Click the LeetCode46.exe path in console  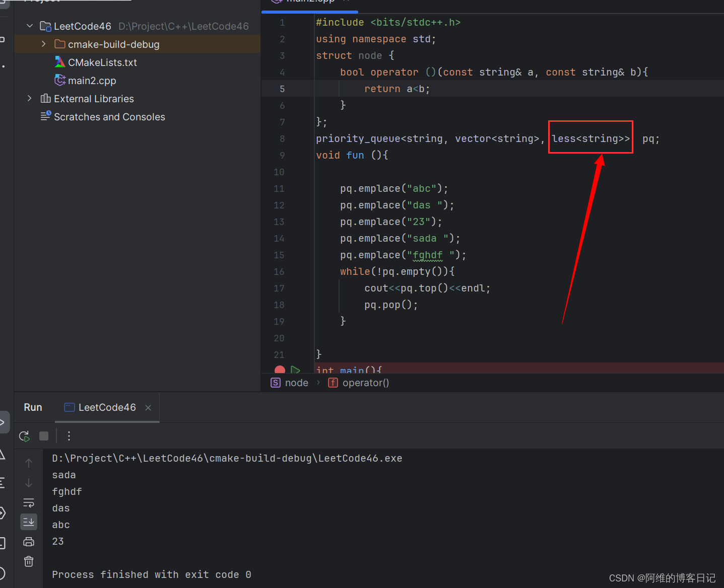[x=227, y=458]
